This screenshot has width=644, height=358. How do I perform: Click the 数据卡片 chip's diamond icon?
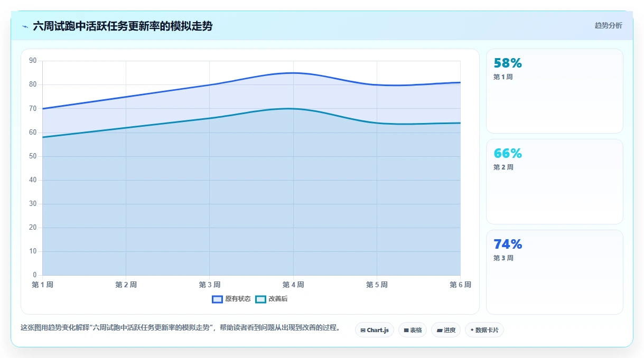[472, 329]
